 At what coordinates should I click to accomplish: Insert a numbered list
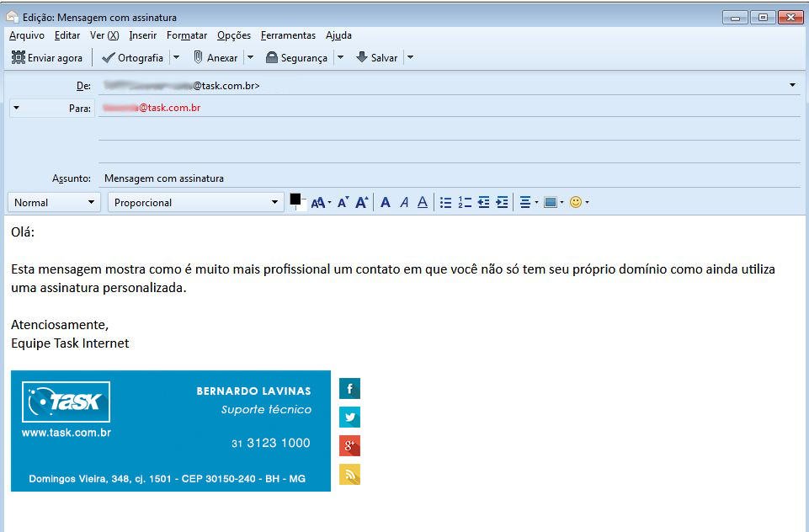tap(465, 202)
